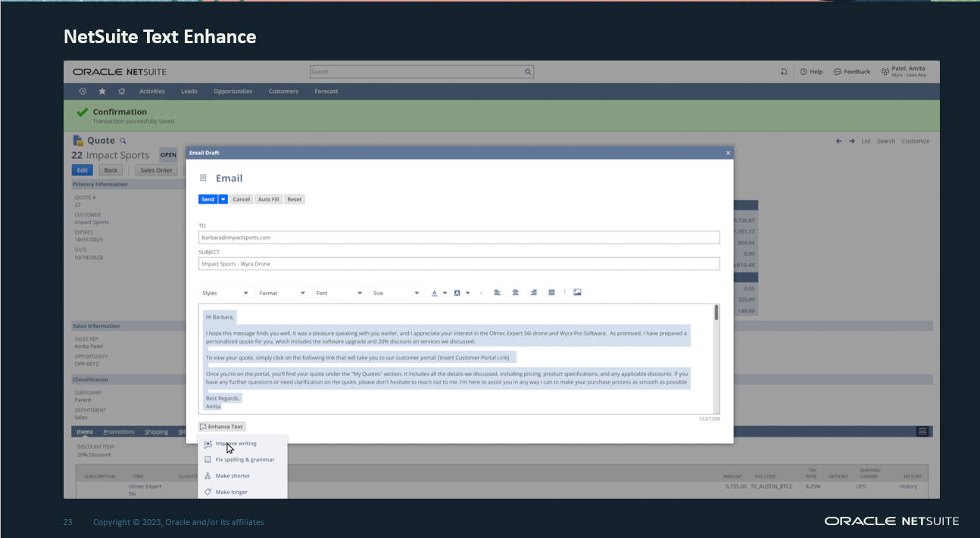Viewport: 980px width, 538px height.
Task: Open the Activities menu
Action: tap(152, 92)
